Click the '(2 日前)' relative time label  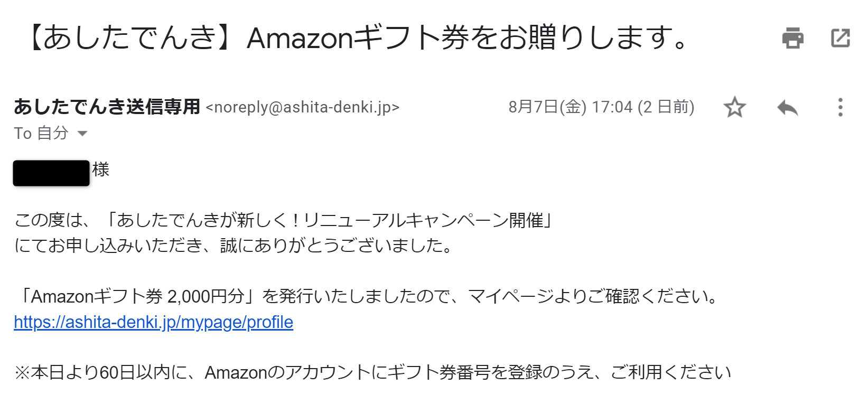(666, 107)
